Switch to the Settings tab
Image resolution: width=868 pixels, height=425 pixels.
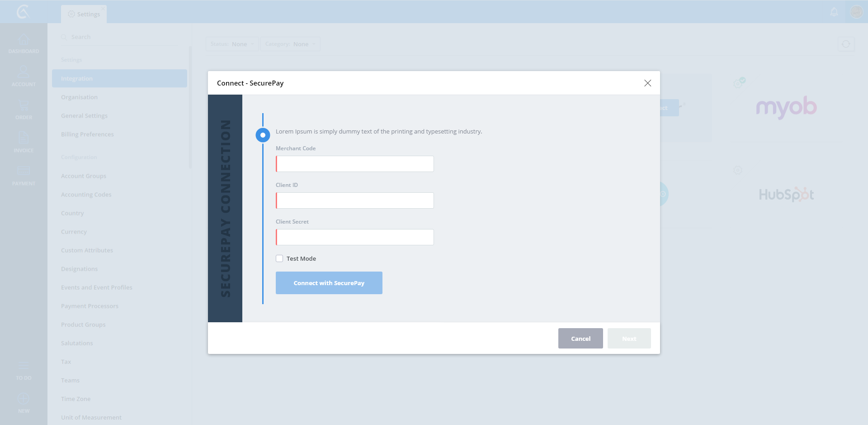tap(84, 14)
